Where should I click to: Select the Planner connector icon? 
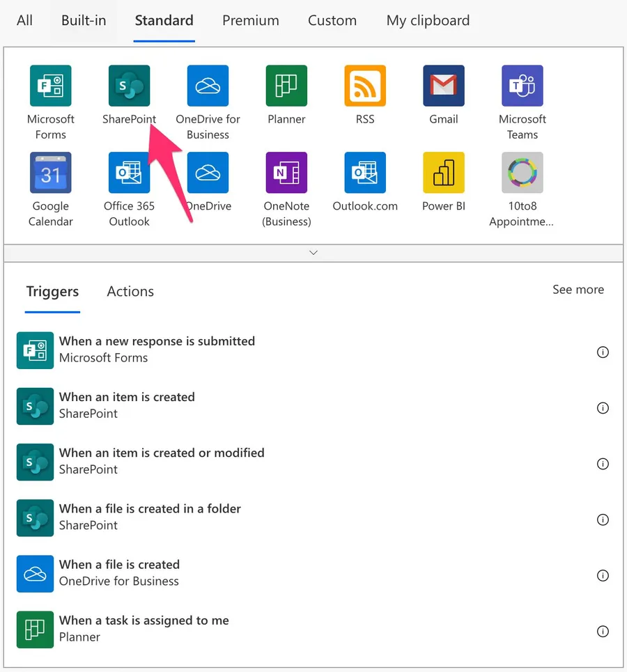[286, 86]
